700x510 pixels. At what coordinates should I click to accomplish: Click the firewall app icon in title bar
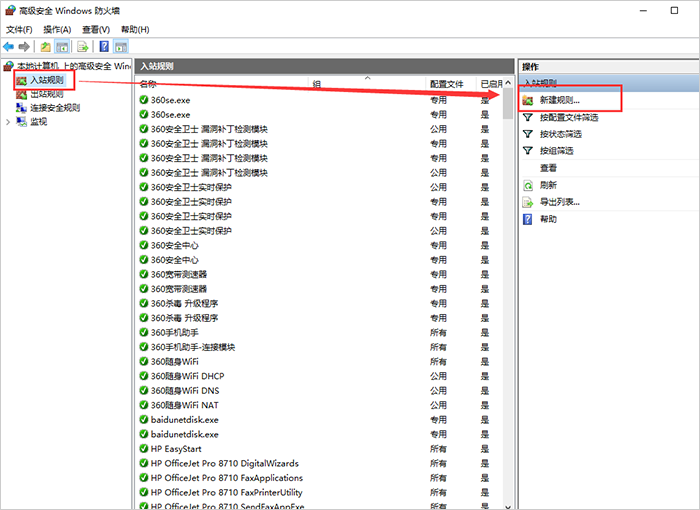point(10,10)
